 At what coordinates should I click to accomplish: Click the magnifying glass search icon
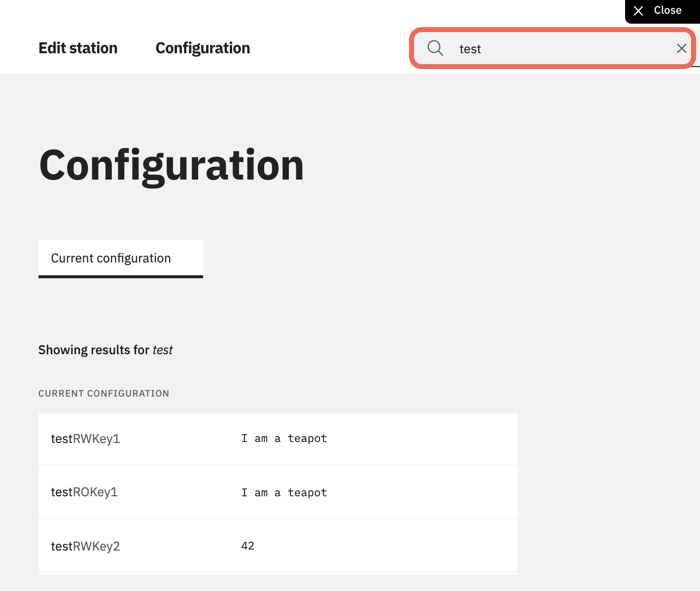[x=435, y=48]
